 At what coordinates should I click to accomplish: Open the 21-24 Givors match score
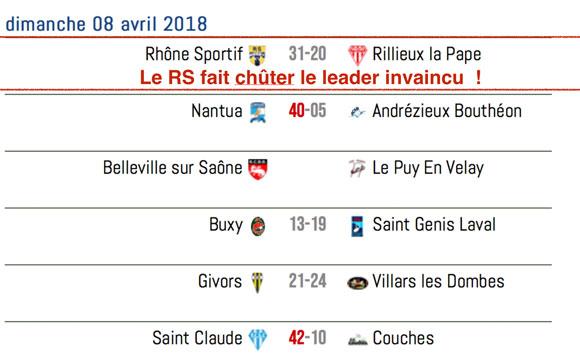[307, 281]
